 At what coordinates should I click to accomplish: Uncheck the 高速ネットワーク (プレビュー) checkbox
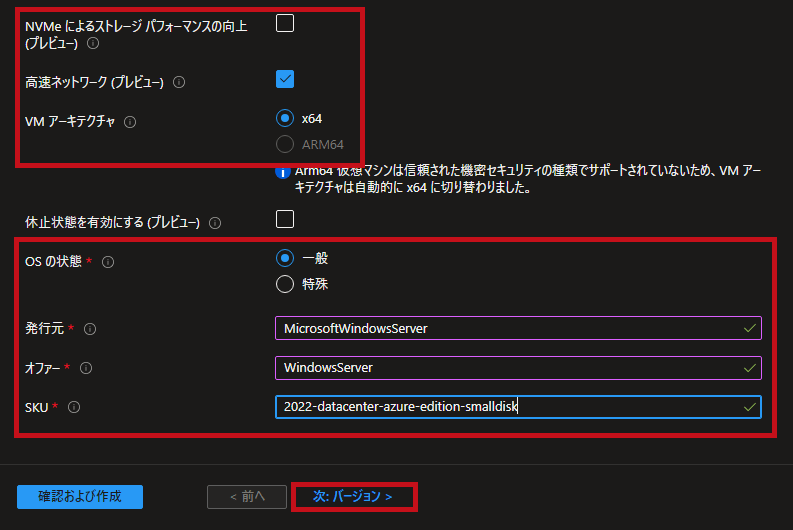285,79
